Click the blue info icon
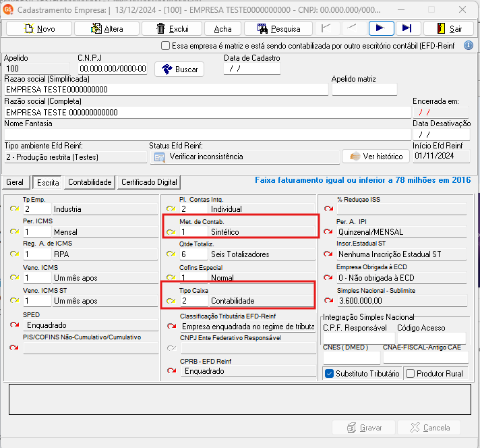480x448 pixels. (469, 46)
